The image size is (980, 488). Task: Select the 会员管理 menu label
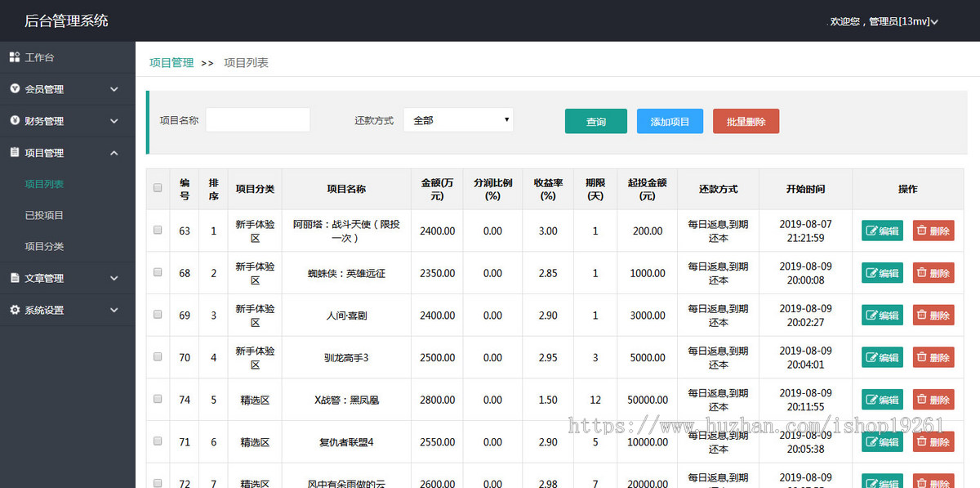click(44, 89)
